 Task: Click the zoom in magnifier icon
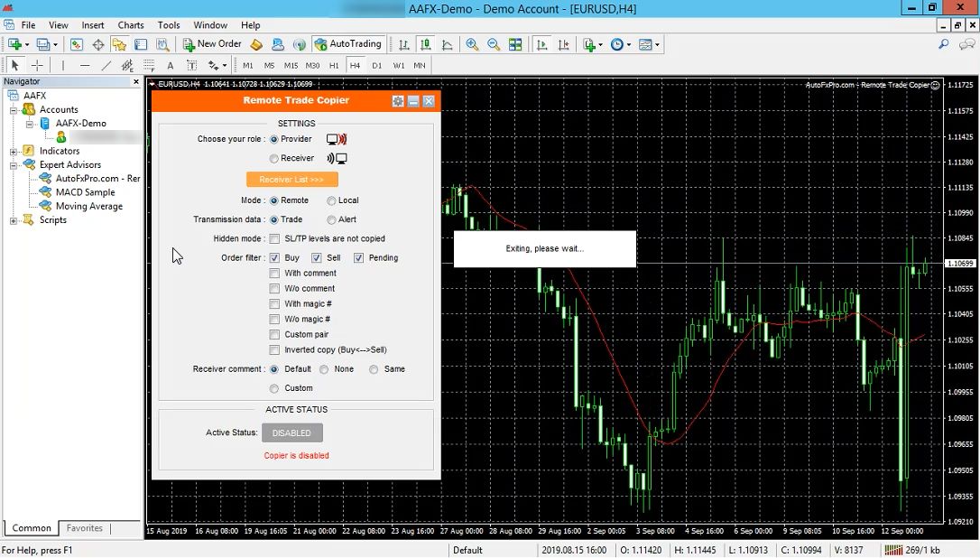coord(472,44)
